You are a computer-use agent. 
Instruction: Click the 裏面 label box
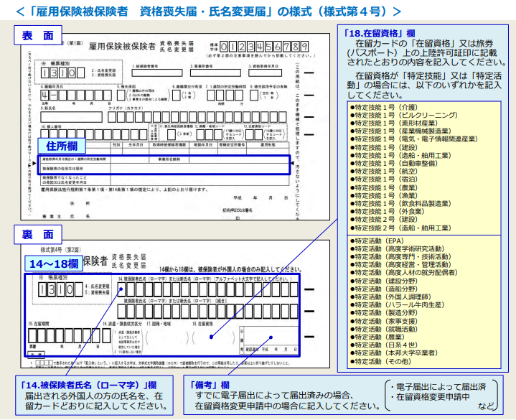click(38, 234)
